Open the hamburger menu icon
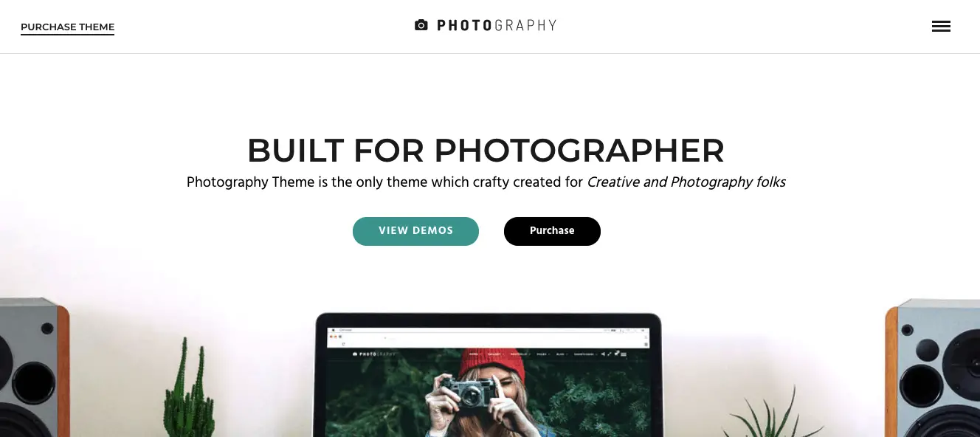Screen dimensions: 980x437 941,27
